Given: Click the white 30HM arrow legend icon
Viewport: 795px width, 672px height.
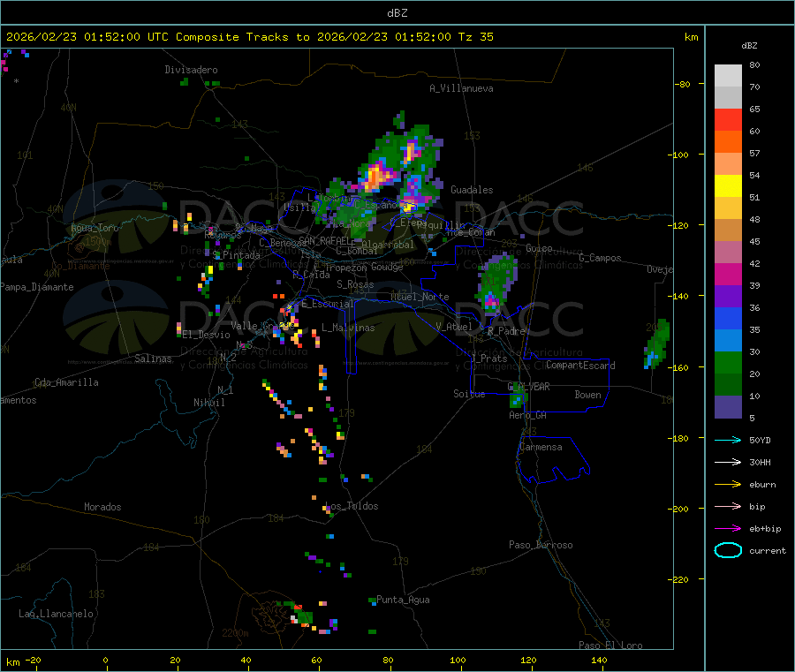Looking at the screenshot, I should click(x=728, y=462).
